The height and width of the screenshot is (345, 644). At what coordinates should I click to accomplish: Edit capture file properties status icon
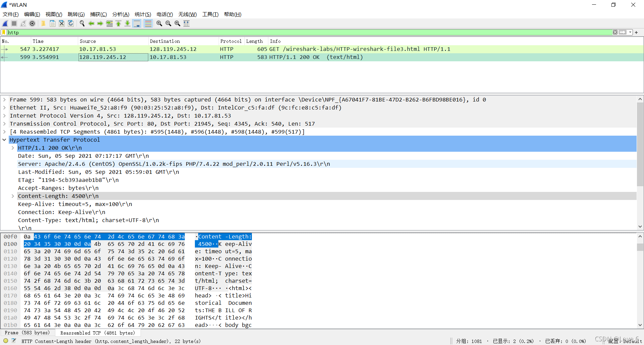tap(14, 341)
